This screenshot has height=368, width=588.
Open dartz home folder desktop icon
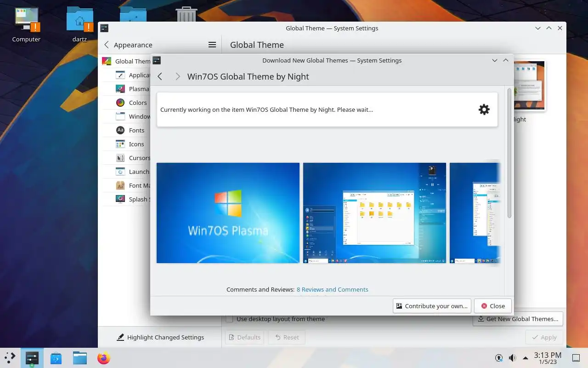pos(80,25)
